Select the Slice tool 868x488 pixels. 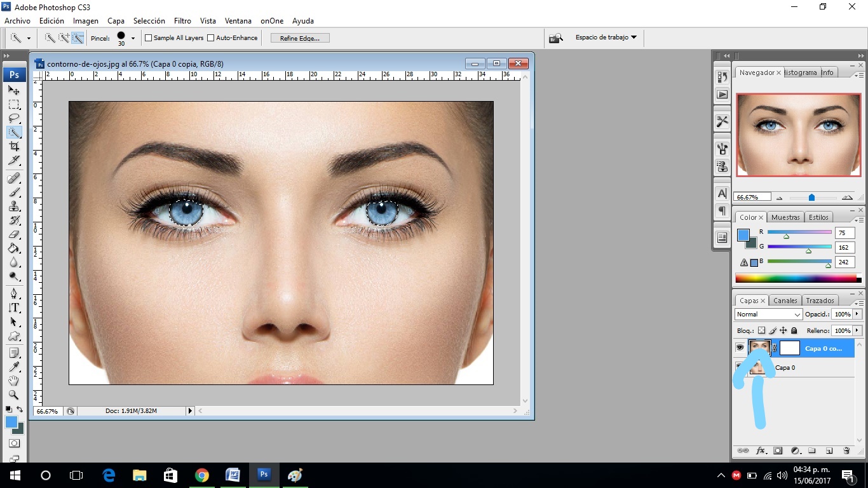(14, 160)
